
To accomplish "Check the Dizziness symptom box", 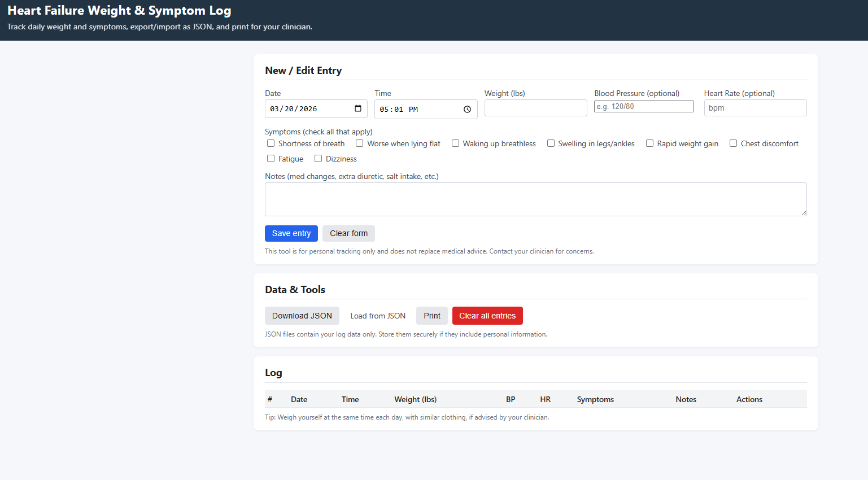I will [x=318, y=159].
